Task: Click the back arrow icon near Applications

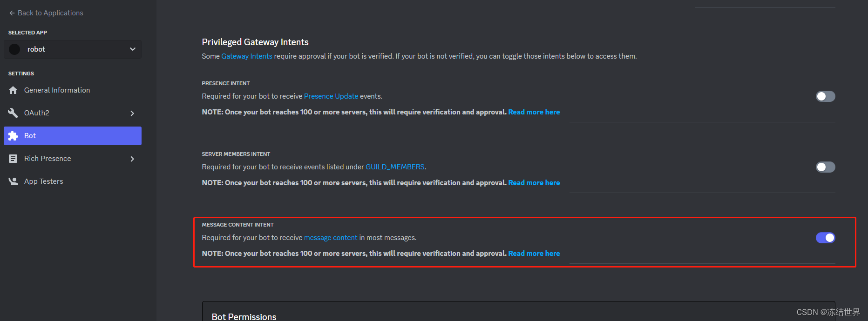Action: coord(12,13)
